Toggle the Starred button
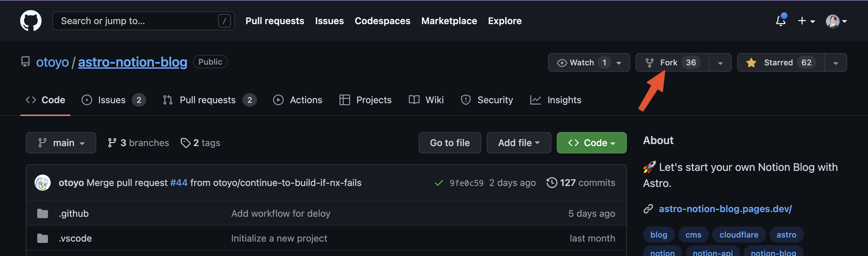Screen dimensions: 868x256 tap(781, 63)
